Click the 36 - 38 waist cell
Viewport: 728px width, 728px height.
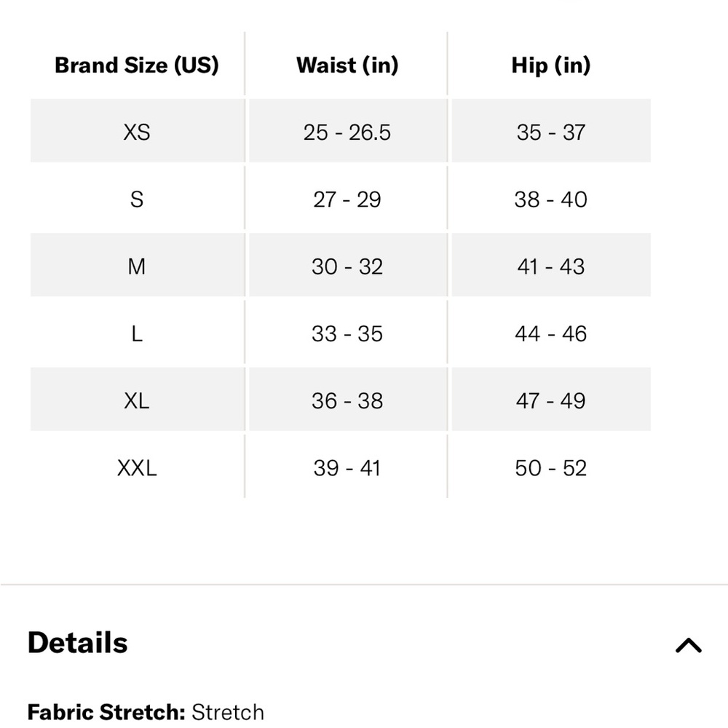tap(347, 401)
